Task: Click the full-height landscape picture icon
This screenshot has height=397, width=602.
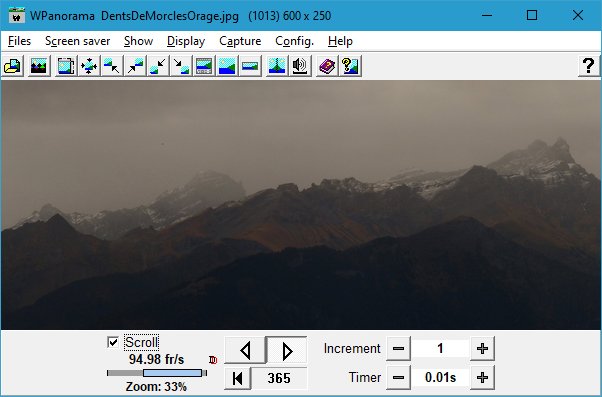Action: click(x=227, y=66)
